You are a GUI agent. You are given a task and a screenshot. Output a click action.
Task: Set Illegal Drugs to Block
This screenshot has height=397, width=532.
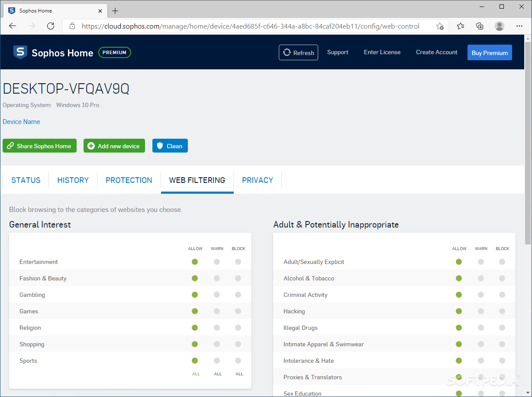point(502,328)
